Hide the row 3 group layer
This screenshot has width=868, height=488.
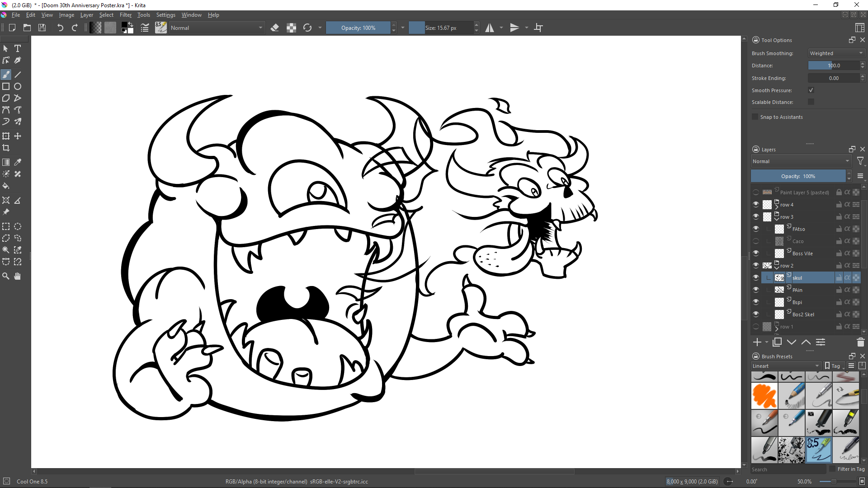click(x=756, y=216)
